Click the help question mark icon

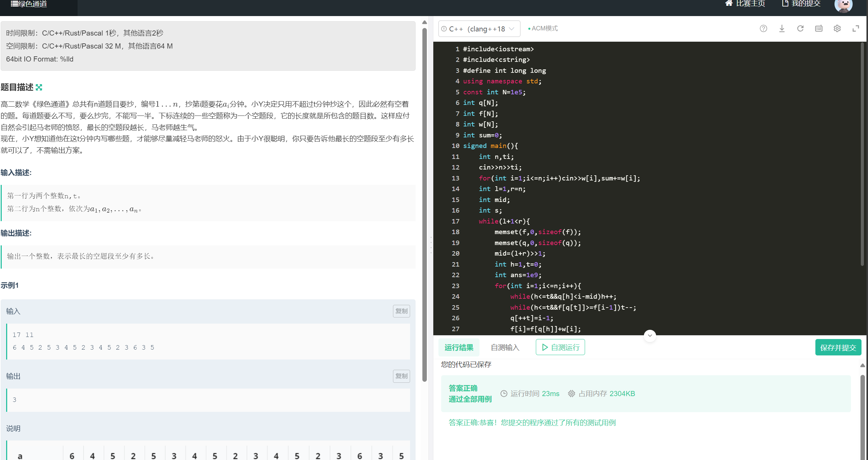(x=763, y=29)
